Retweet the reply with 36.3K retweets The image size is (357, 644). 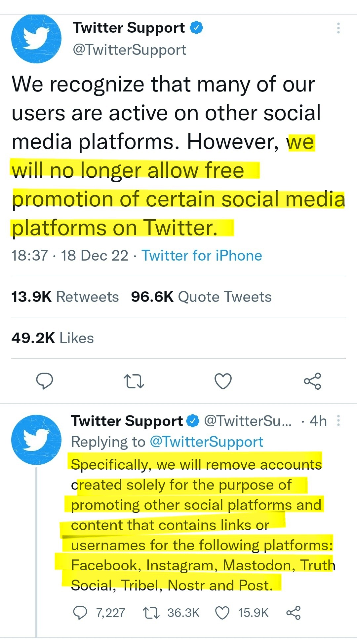(x=151, y=613)
